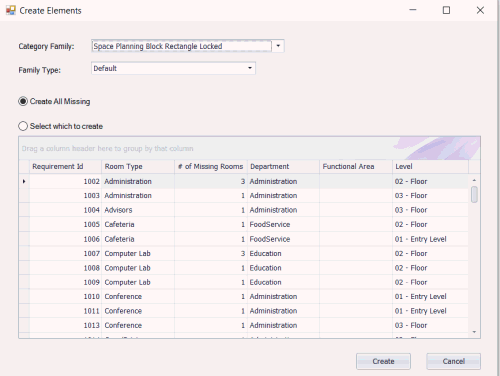Image resolution: width=500 pixels, height=376 pixels.
Task: Click the scrollbar down arrow in the grid
Action: click(474, 332)
